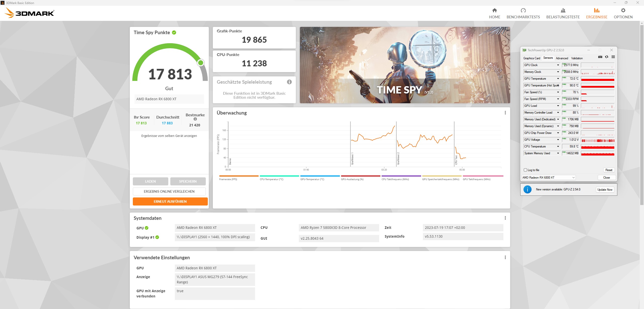Click the Bestmarke value 21 420
The width and height of the screenshot is (644, 309).
195,125
